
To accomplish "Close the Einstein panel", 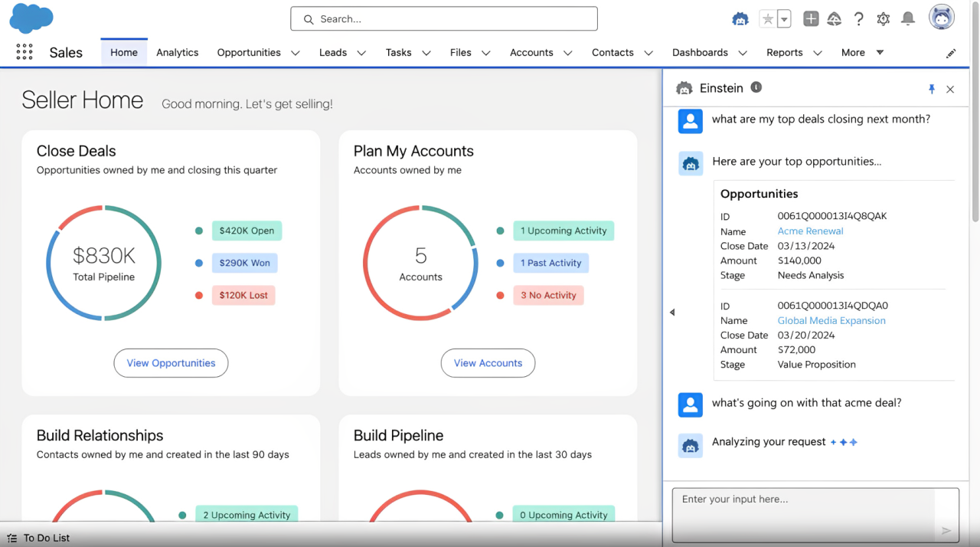I will 950,89.
